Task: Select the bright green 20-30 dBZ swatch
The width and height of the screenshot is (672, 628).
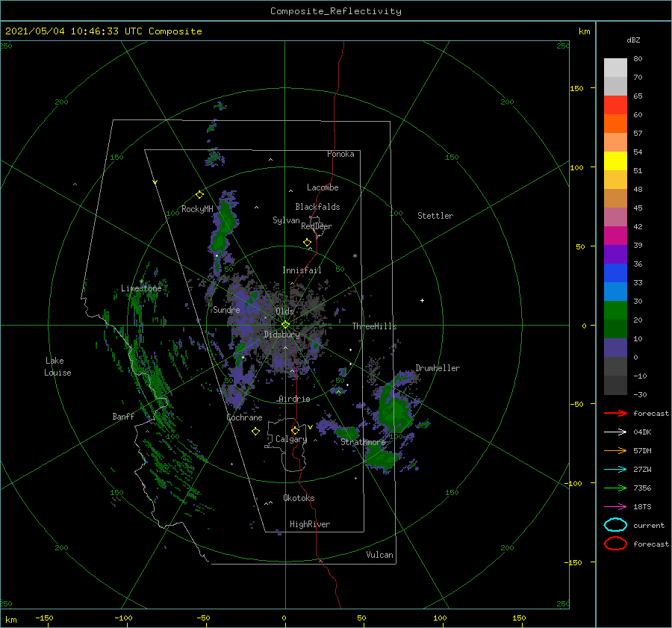Action: [615, 311]
